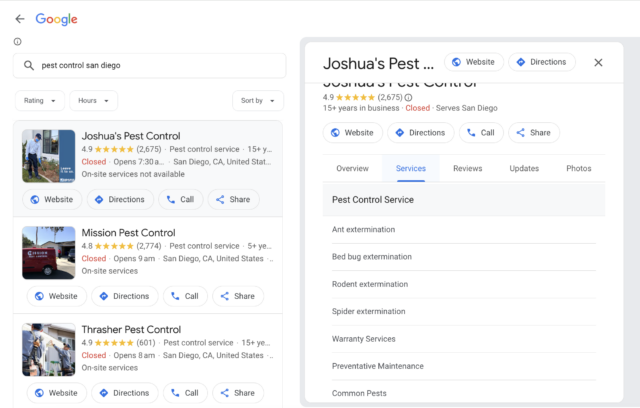Click the info icon below Google logo
The width and height of the screenshot is (640, 408).
coord(17,42)
